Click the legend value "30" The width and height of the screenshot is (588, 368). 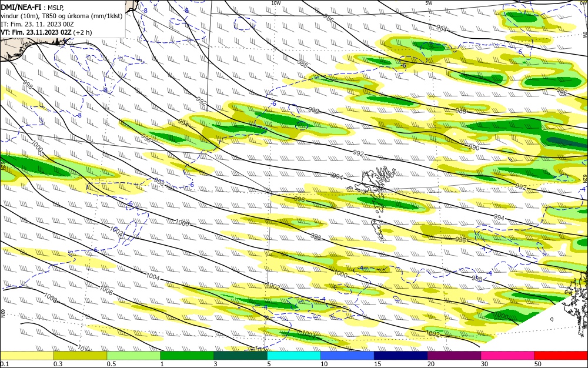click(485, 364)
